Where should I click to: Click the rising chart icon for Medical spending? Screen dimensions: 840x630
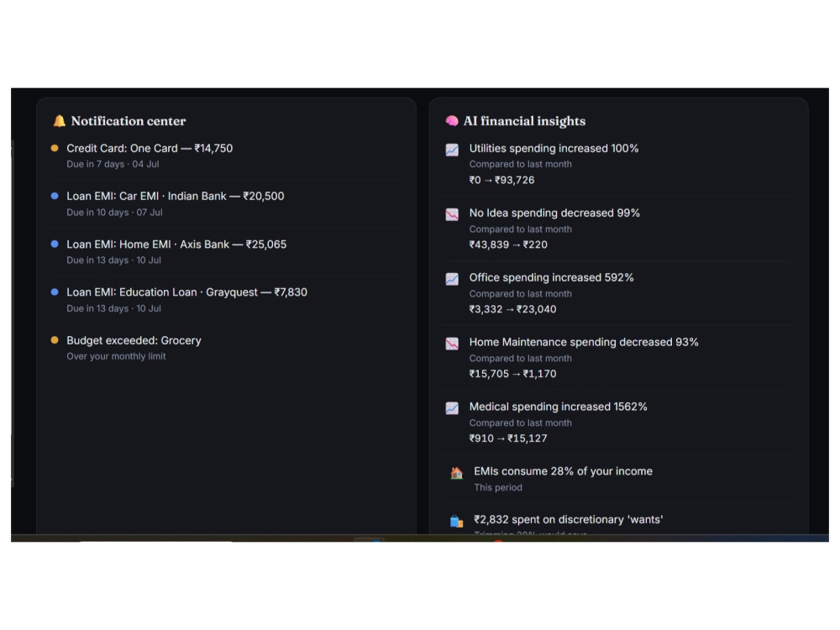click(452, 408)
